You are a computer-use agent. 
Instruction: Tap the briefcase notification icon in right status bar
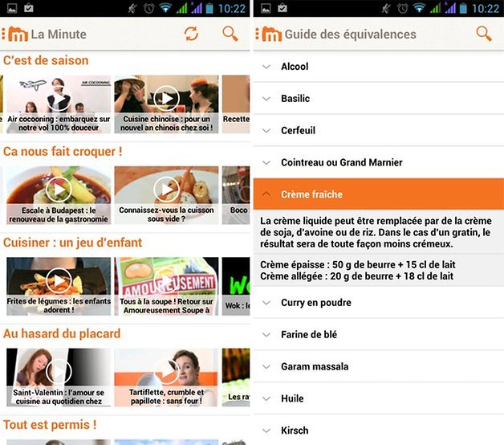tap(282, 8)
